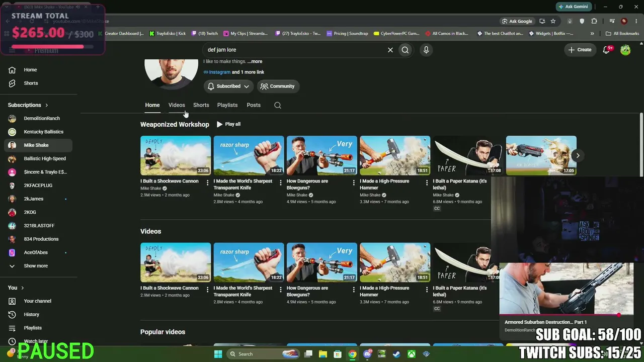This screenshot has height=362, width=644.
Task: Search within the Mike Shake channel
Action: coord(278,105)
